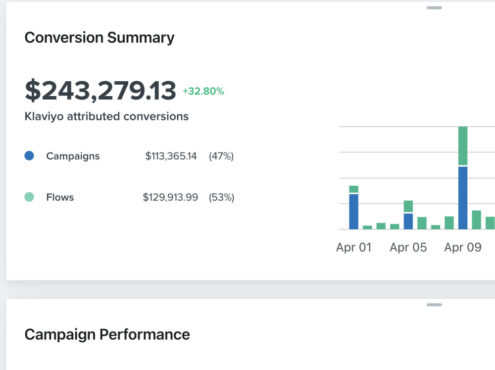Screen dimensions: 495x370
Task: Click the blue campaign bar for Apr 05
Action: pyautogui.click(x=408, y=221)
